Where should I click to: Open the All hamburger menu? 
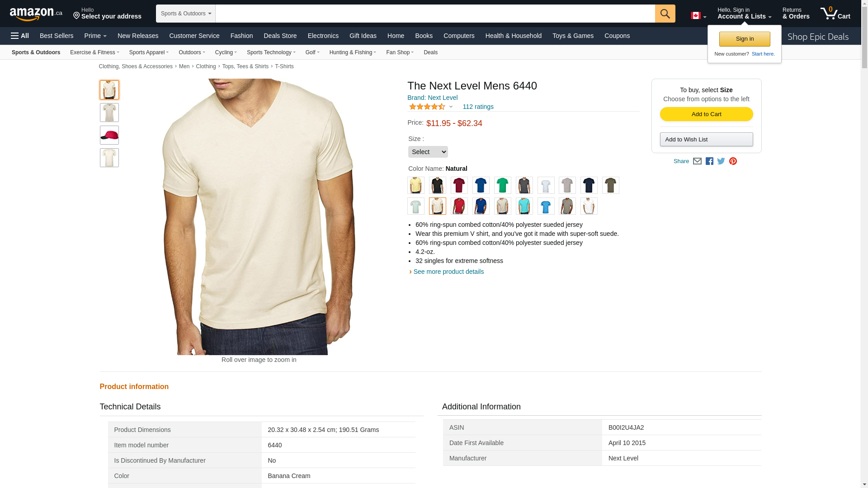20,36
